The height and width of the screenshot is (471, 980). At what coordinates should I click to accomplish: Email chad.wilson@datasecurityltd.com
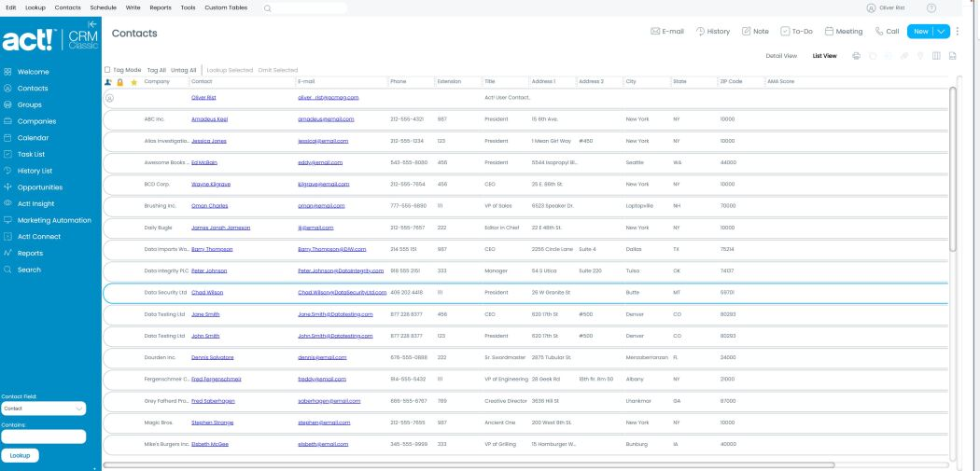pos(343,292)
